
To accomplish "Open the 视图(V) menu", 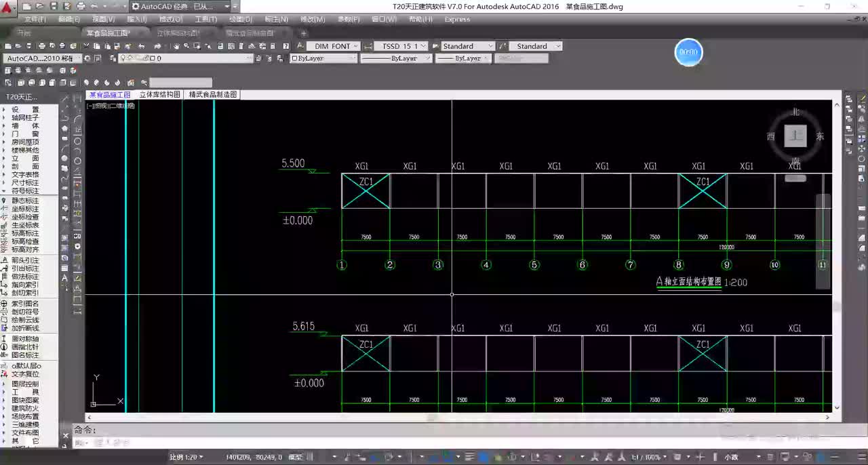I will pos(103,19).
